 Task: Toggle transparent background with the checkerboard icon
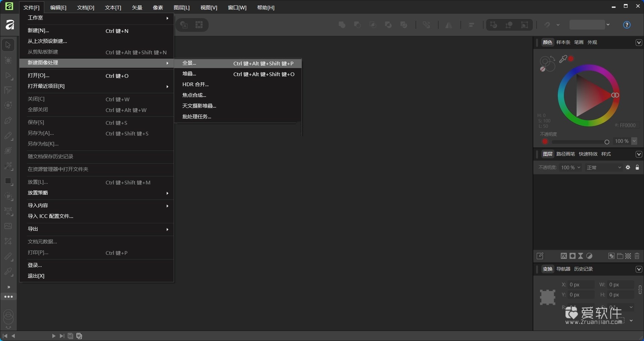[x=628, y=256]
